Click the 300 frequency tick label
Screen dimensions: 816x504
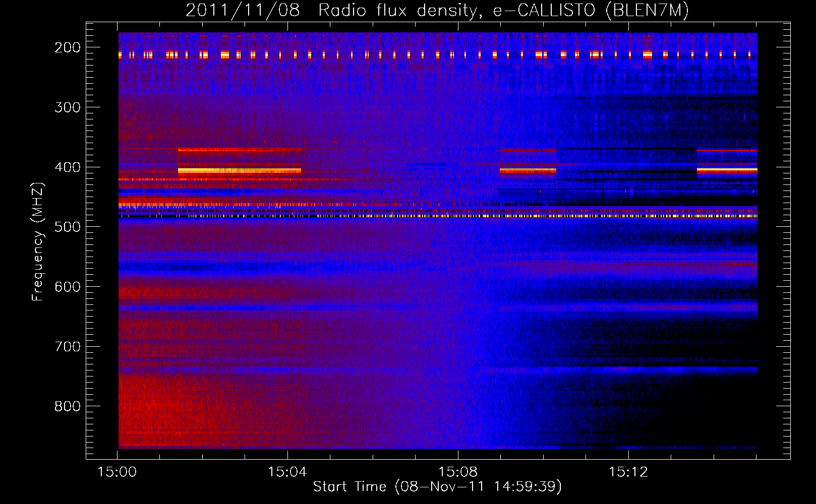[x=67, y=107]
